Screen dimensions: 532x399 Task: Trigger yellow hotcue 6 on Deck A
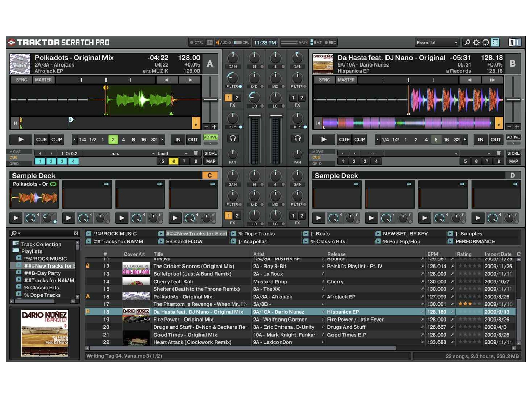[174, 162]
